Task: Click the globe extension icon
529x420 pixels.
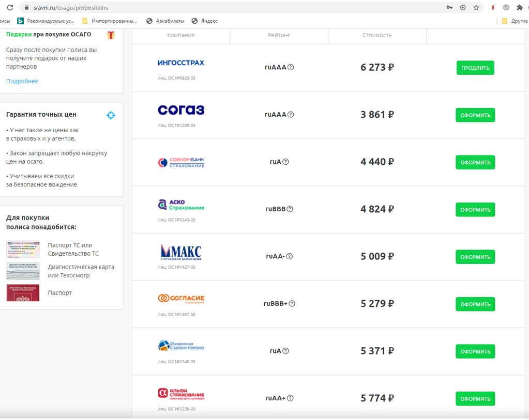Action: click(x=506, y=7)
